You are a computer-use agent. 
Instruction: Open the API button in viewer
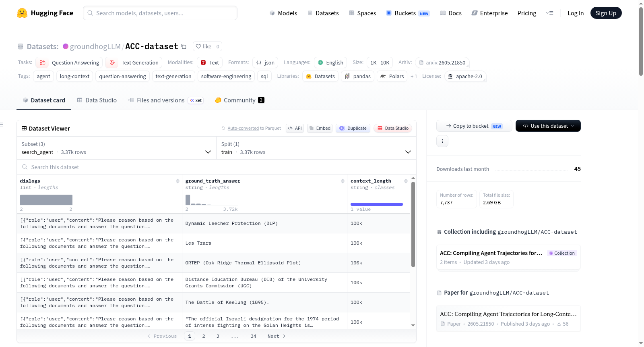295,128
